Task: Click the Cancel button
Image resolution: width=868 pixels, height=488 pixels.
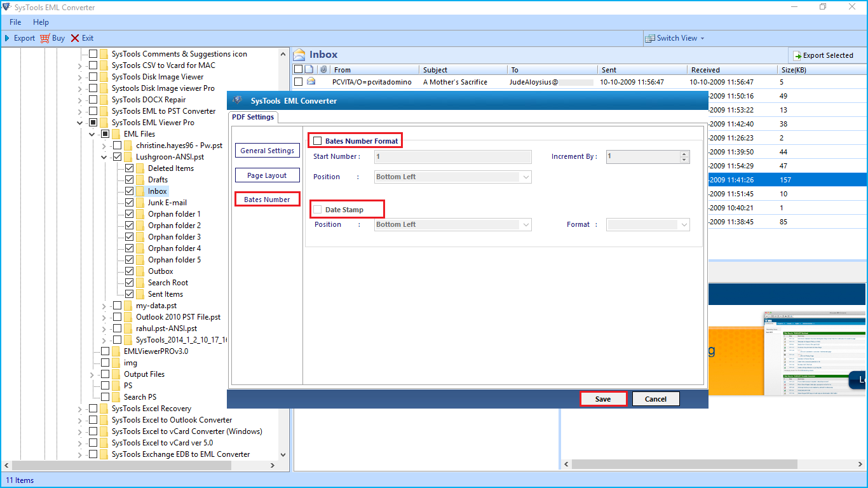Action: coord(656,399)
